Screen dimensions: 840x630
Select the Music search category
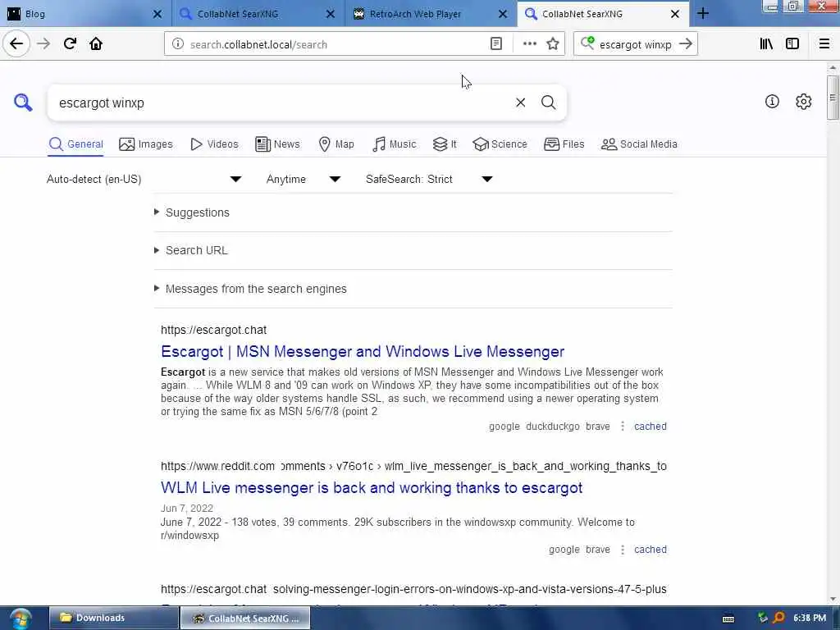point(394,144)
